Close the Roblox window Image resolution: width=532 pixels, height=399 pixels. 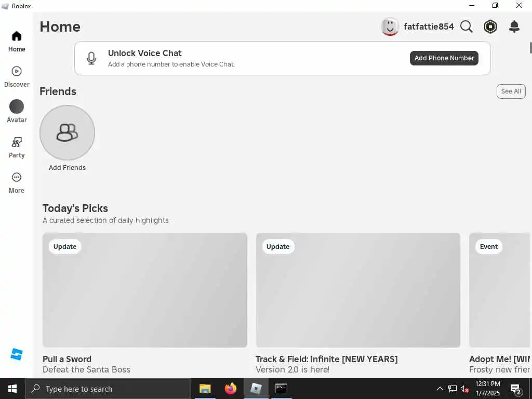(x=519, y=5)
